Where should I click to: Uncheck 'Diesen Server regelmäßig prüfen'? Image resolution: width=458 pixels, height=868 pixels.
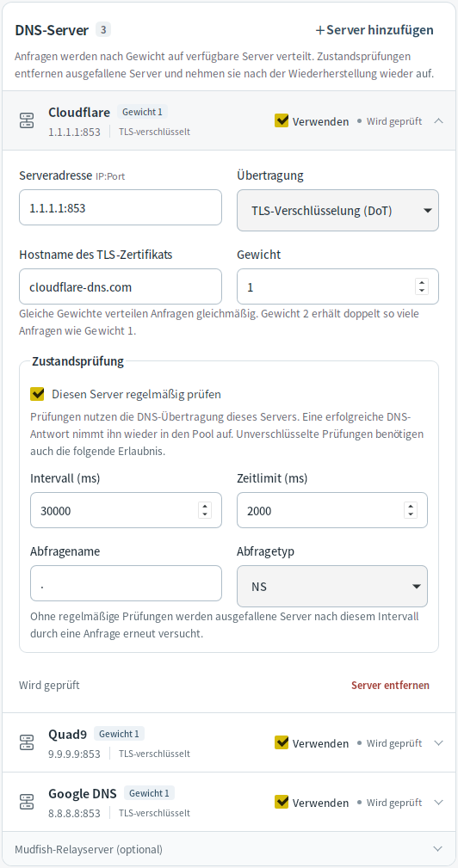click(x=38, y=394)
